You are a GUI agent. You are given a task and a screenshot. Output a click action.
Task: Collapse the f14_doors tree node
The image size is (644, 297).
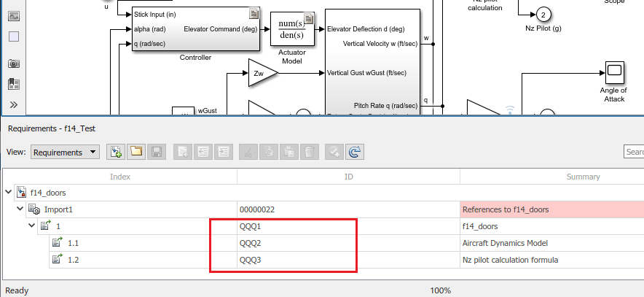coord(9,192)
